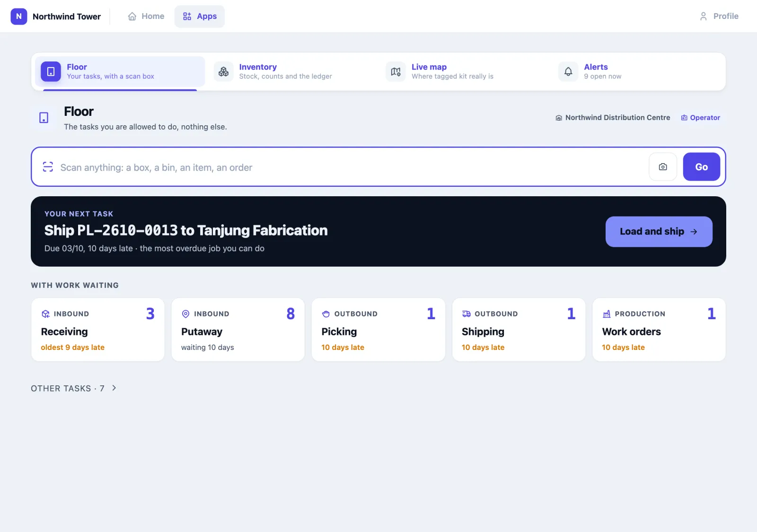
Task: Click the scan barcode icon in search
Action: pos(48,167)
